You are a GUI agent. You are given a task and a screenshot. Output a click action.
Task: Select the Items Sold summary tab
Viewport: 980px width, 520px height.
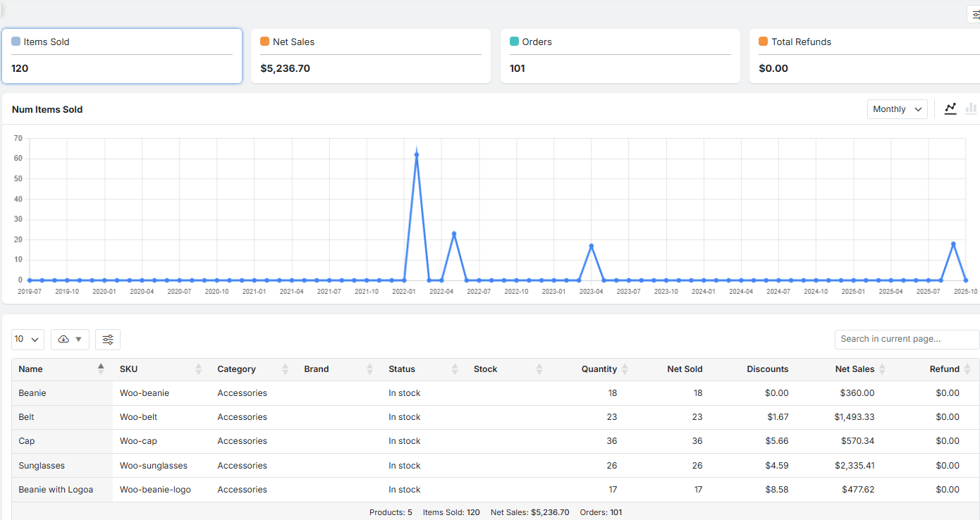tap(121, 56)
